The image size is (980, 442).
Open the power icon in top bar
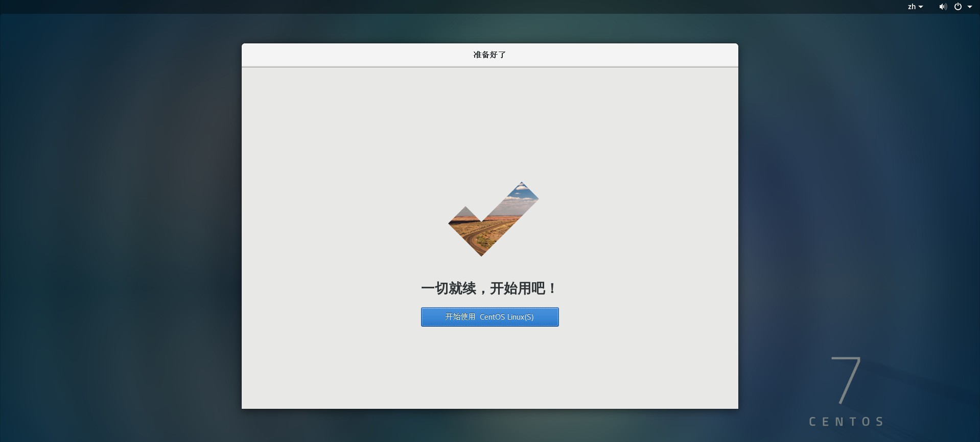tap(958, 7)
